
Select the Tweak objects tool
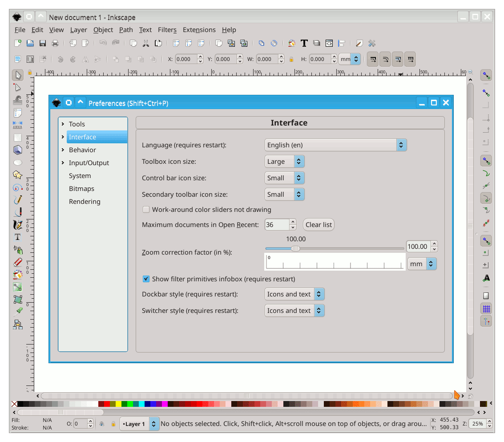coord(18,100)
